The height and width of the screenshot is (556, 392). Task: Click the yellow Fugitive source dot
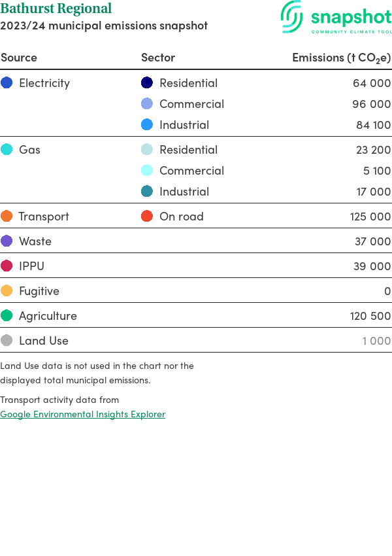(7, 291)
